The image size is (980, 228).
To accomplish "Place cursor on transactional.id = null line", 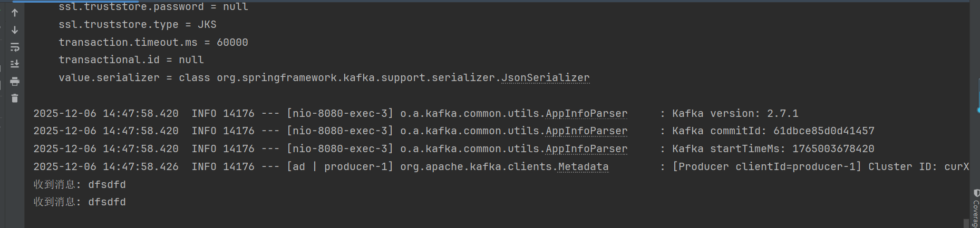I will pos(131,60).
